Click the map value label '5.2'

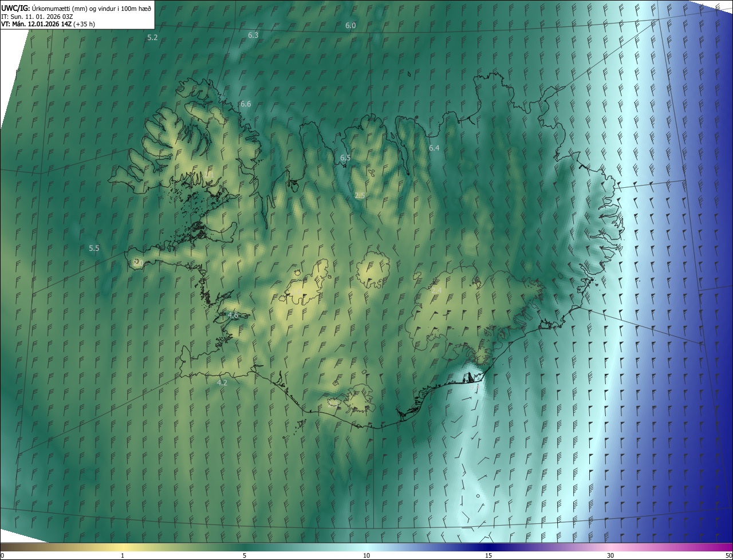[x=152, y=37]
